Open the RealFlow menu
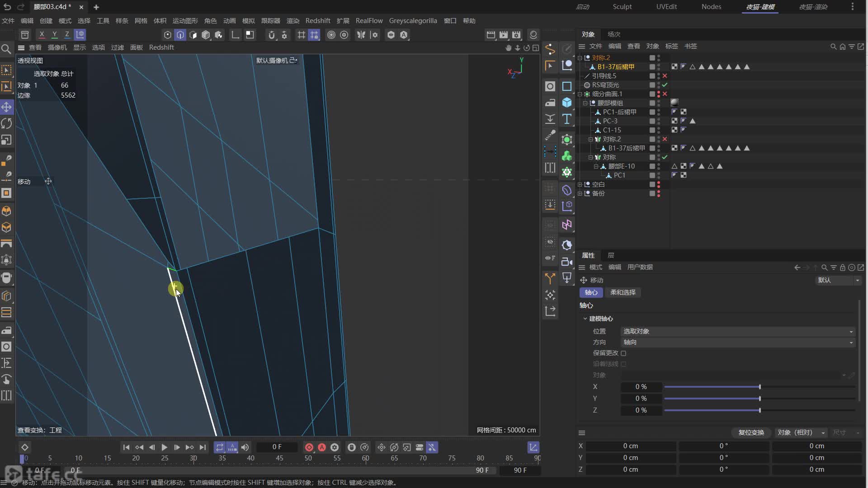 pos(369,21)
